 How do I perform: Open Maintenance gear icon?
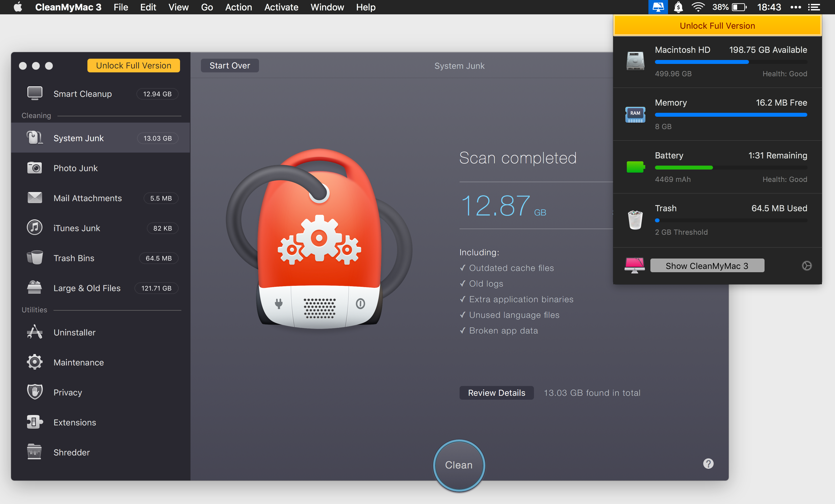pyautogui.click(x=35, y=362)
